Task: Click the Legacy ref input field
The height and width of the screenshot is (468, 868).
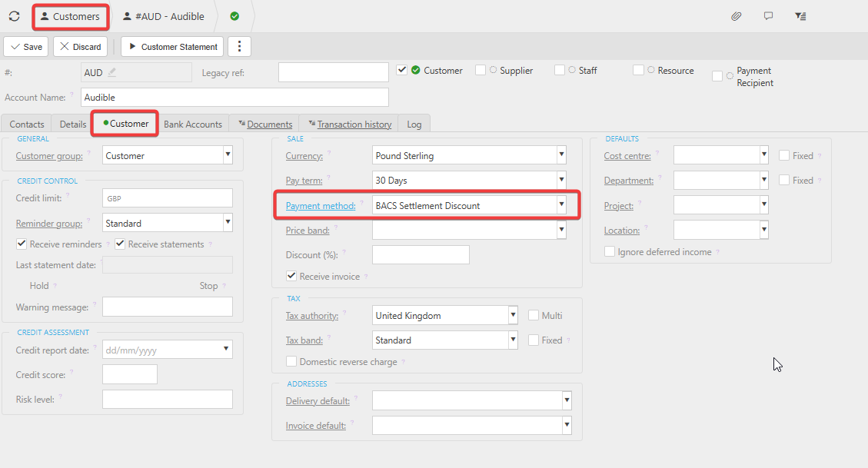Action: 333,72
